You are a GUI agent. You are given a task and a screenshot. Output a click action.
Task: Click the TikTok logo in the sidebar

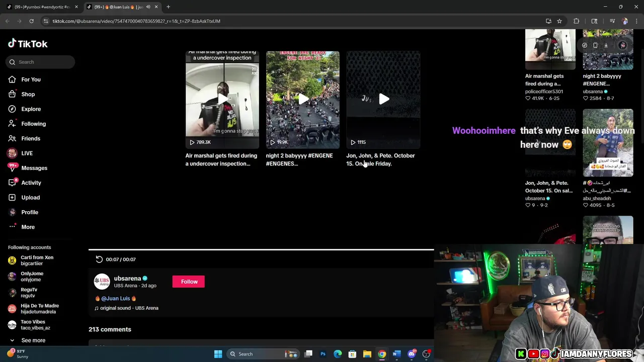28,44
